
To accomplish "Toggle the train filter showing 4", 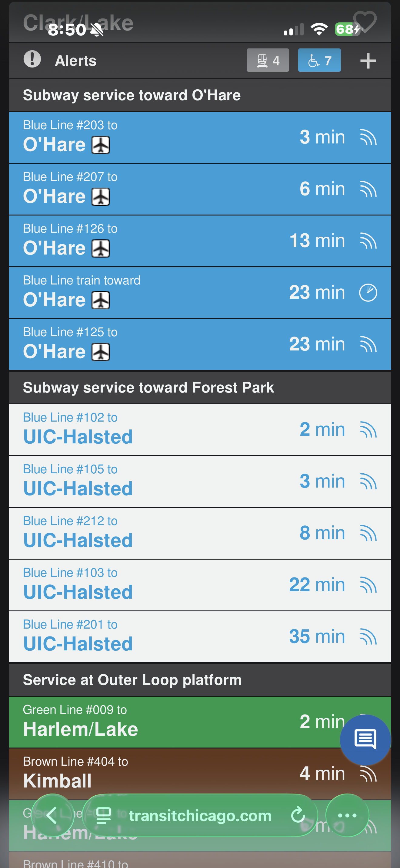I will pyautogui.click(x=268, y=60).
